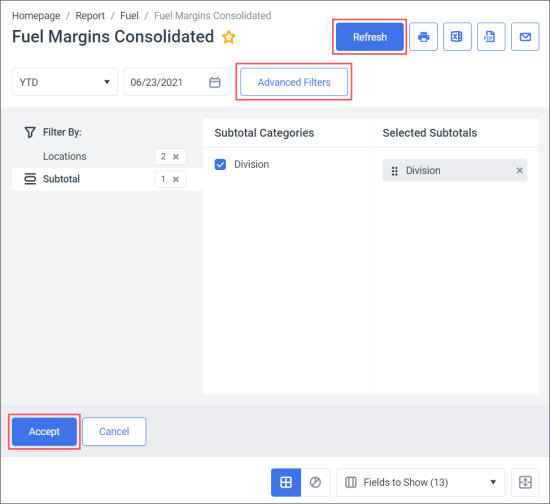
Task: Expand Fields to Show (13) dropdown
Action: (x=421, y=482)
